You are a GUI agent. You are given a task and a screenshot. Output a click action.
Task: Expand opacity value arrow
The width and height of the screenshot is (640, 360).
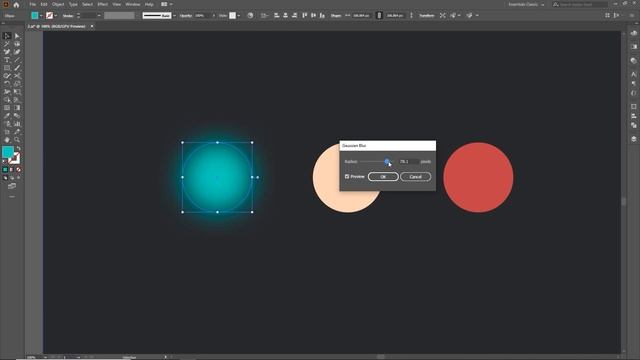pyautogui.click(x=213, y=16)
